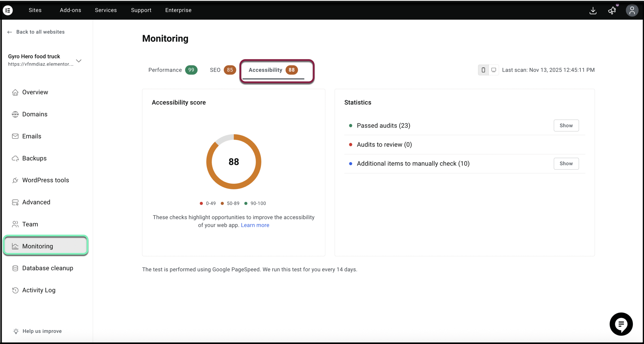Viewport: 644px width, 344px height.
Task: Click the WordPress tools plug icon
Action: click(x=15, y=180)
